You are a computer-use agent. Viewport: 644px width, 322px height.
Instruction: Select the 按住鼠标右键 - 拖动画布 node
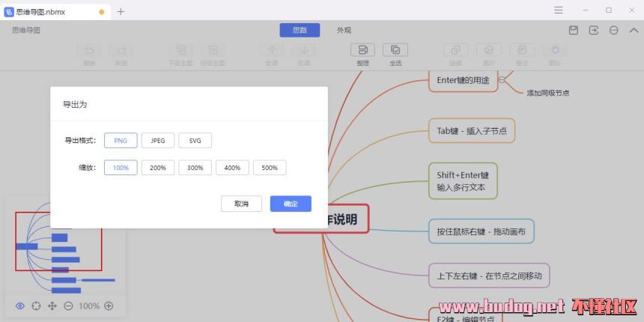tap(482, 231)
